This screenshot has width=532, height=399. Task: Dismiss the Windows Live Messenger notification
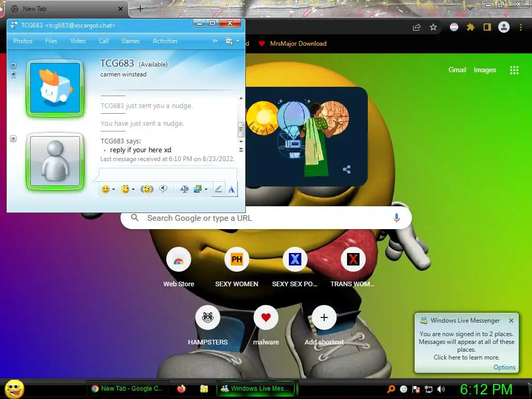click(511, 320)
